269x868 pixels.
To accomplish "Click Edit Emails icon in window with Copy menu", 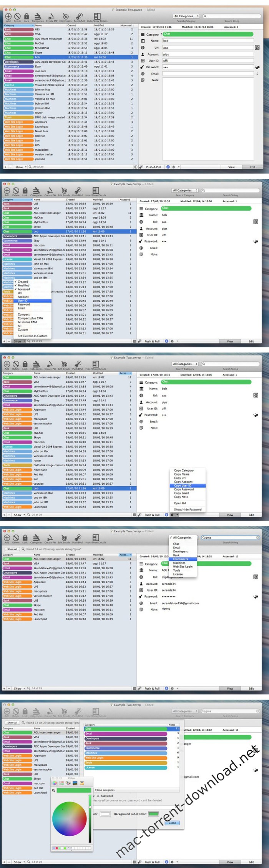I will pyautogui.click(x=64, y=364).
